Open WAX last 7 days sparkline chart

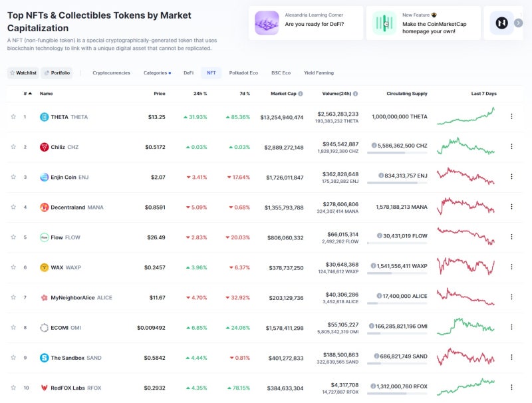pos(466,266)
